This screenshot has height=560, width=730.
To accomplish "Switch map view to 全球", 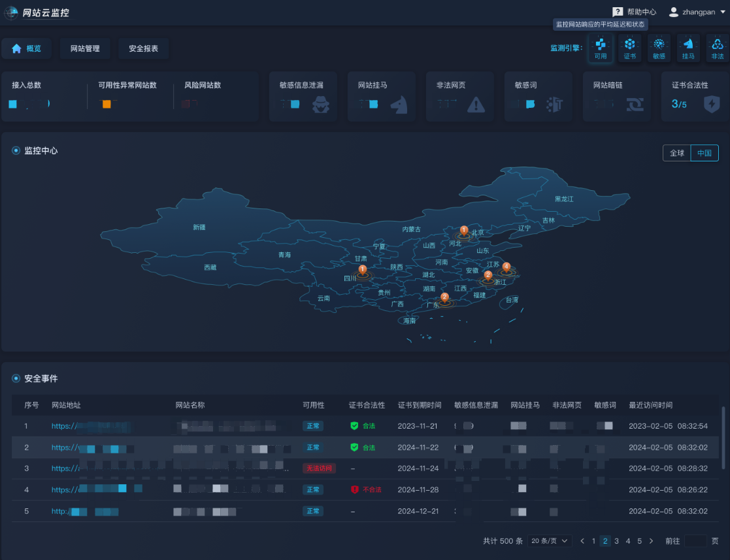I will (x=677, y=153).
